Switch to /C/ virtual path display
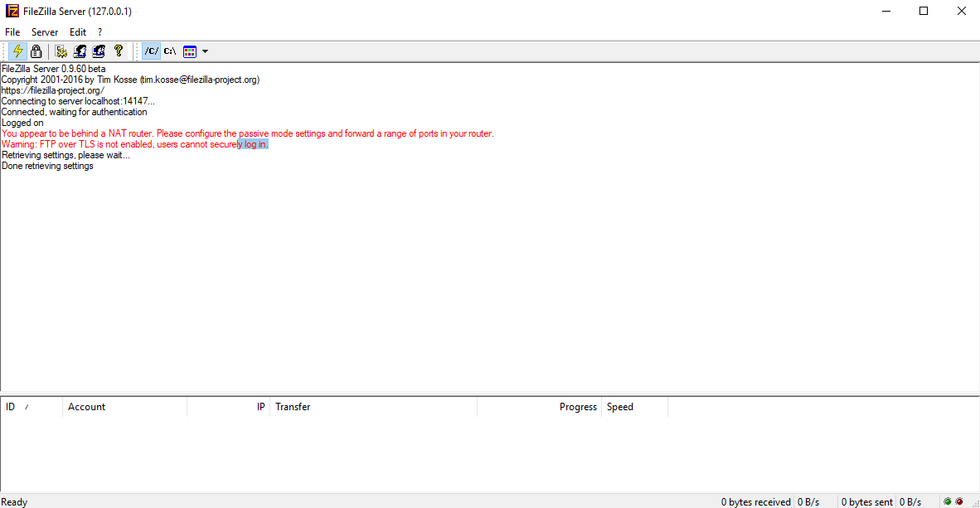Screen dimensions: 980x508 pyautogui.click(x=151, y=51)
